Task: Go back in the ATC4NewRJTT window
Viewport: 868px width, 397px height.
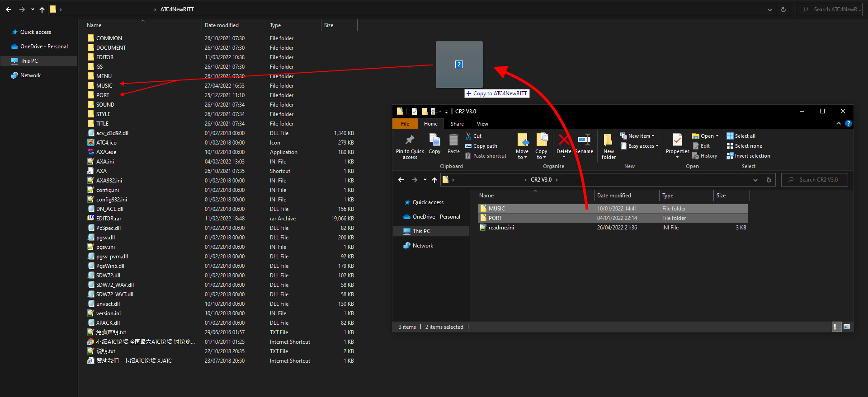Action: point(9,9)
